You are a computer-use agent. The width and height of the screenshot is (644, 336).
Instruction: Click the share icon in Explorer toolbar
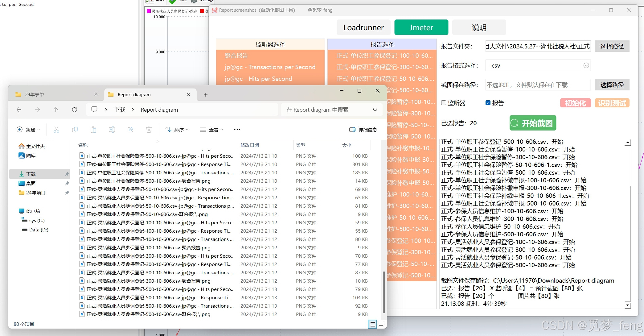click(x=130, y=130)
